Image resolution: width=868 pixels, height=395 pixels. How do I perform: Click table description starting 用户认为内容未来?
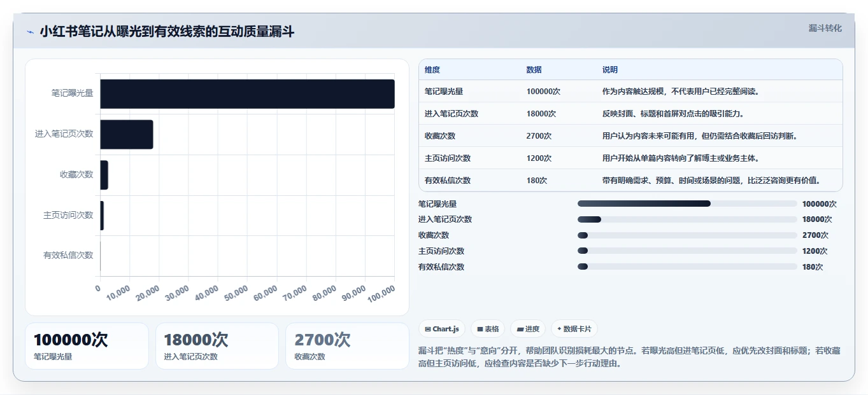[700, 136]
